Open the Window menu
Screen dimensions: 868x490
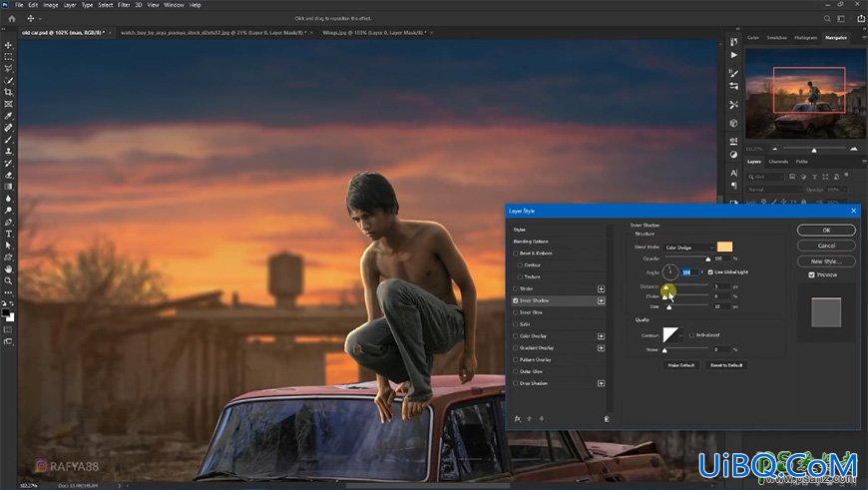click(174, 4)
